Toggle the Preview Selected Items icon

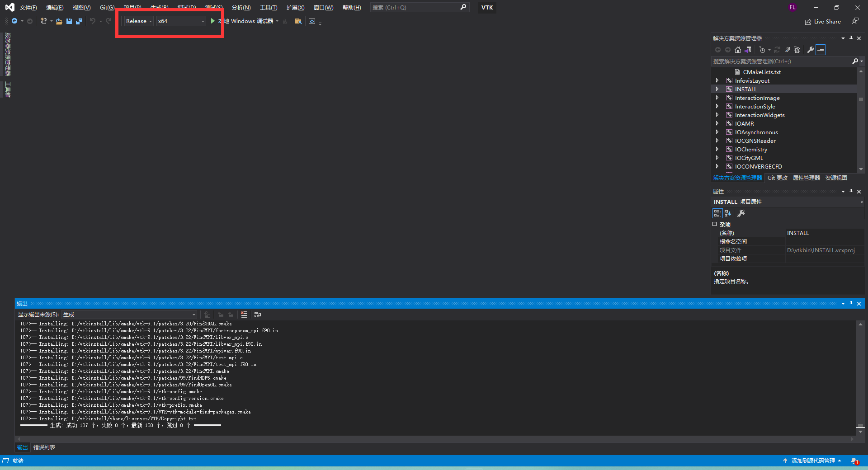[821, 50]
